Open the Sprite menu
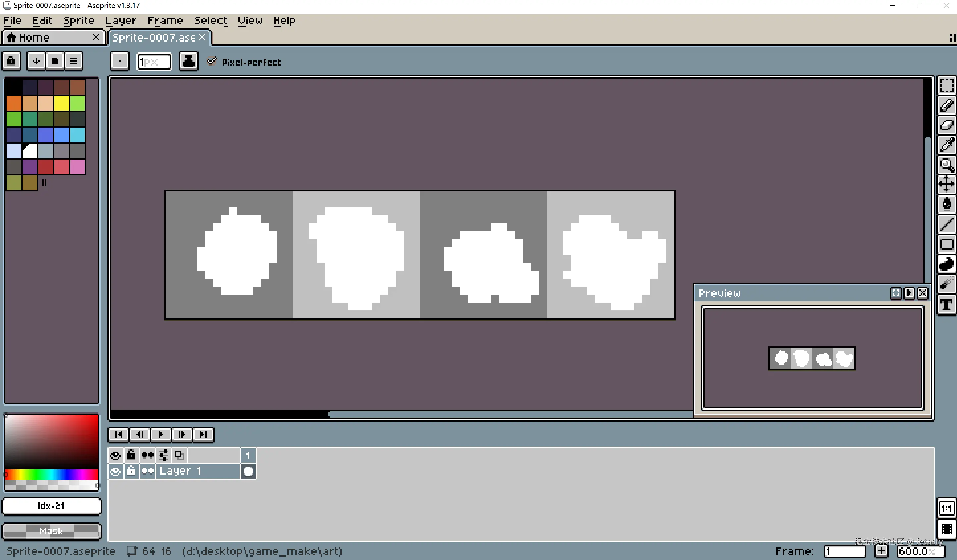 click(78, 21)
